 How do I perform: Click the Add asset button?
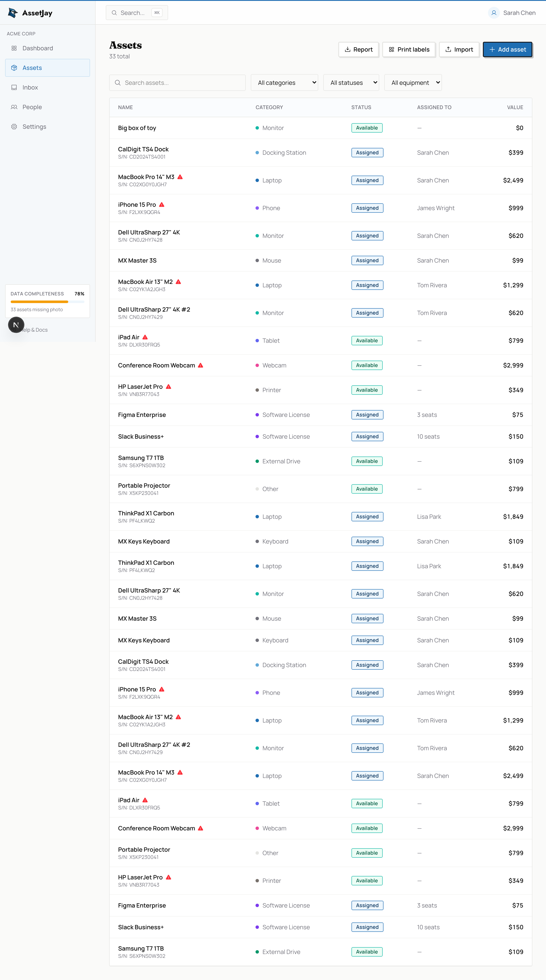[507, 49]
